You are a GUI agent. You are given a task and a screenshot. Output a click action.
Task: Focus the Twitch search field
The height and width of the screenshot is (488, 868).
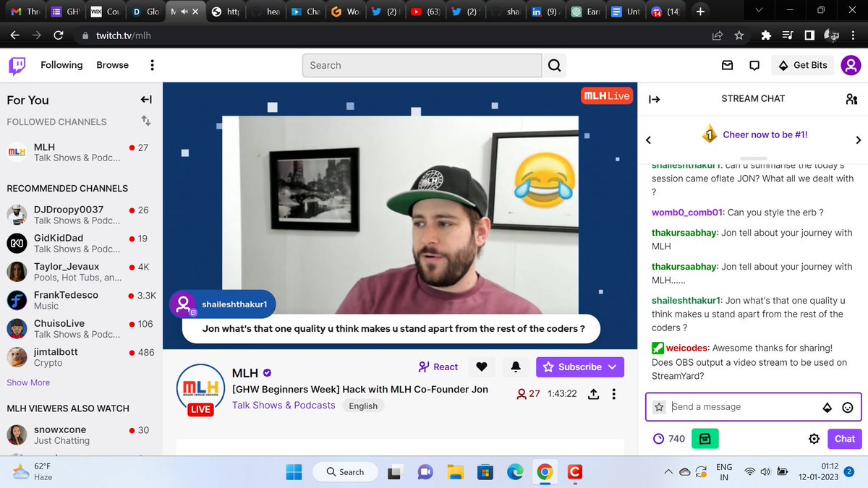pyautogui.click(x=422, y=65)
